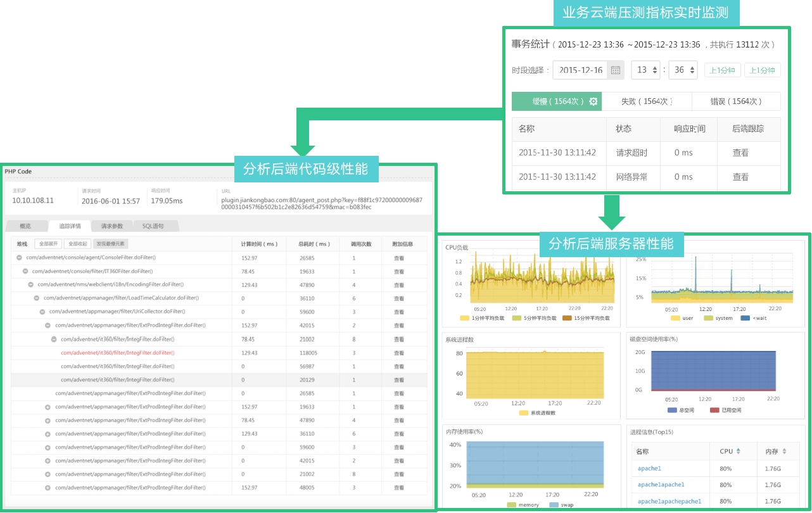Switch to the 概览 tab
The width and height of the screenshot is (812, 513).
coord(25,225)
